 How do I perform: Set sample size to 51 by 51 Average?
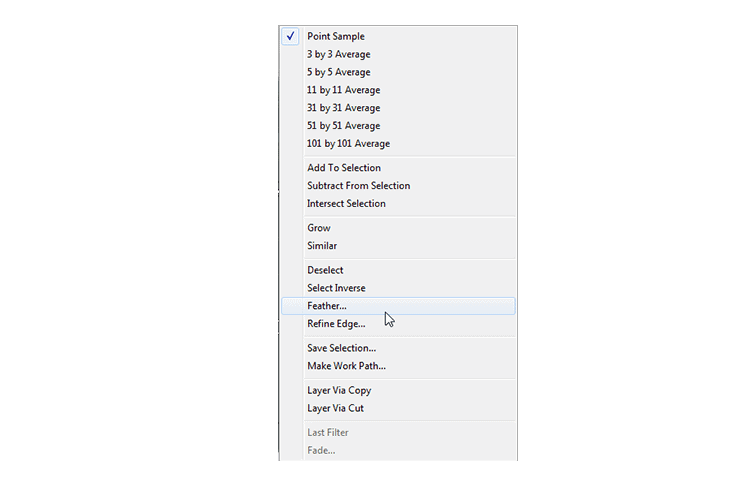(398, 126)
